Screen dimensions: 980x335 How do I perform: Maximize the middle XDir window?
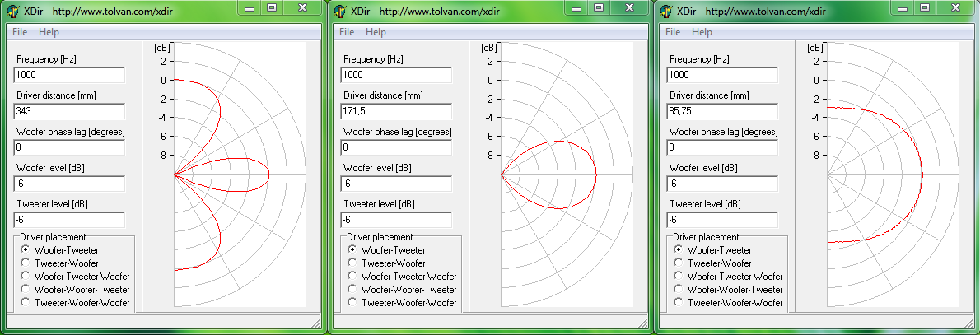[598, 7]
